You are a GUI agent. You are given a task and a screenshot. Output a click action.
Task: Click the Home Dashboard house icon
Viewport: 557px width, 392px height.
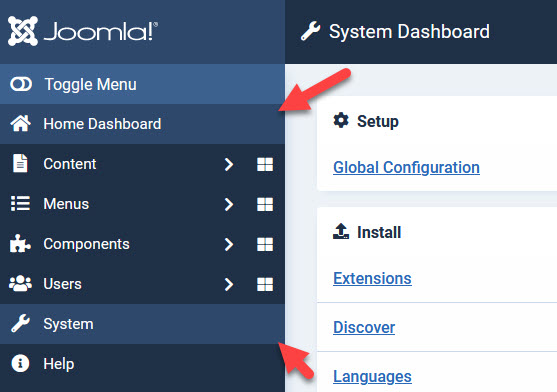tap(21, 124)
